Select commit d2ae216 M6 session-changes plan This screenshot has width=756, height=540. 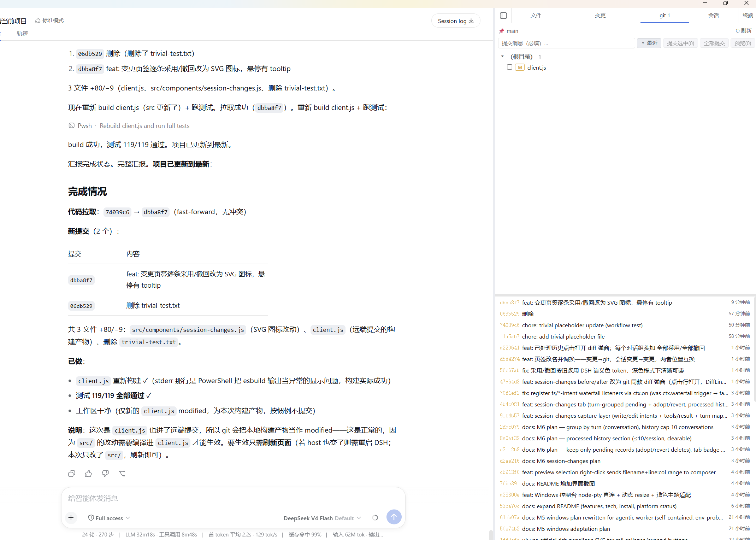[625, 461]
